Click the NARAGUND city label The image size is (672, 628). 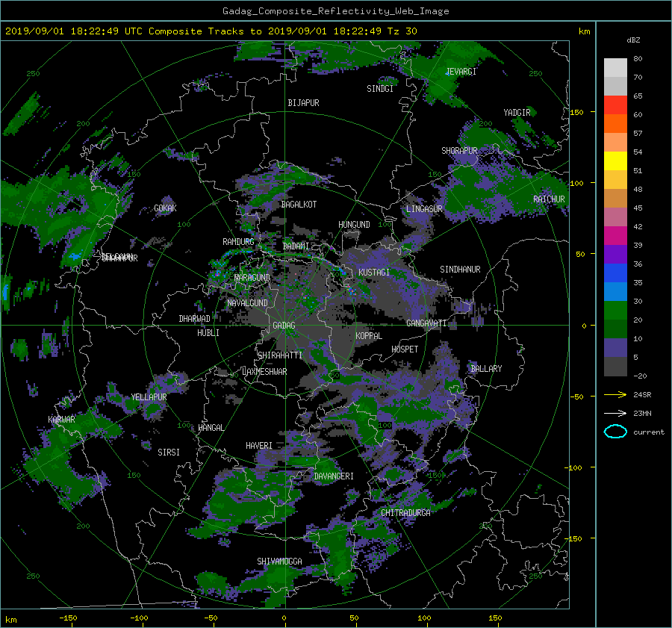tap(252, 278)
